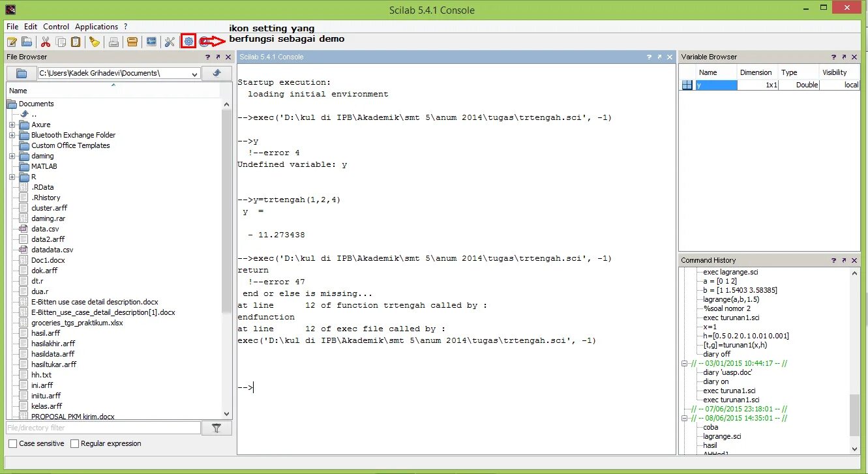
Task: Click the Command History help icon
Action: tap(833, 260)
